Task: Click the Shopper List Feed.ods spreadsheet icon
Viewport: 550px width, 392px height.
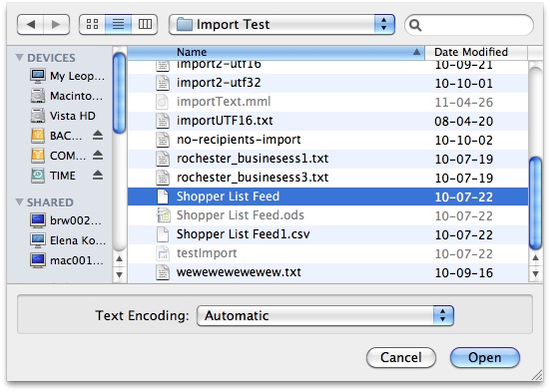Action: click(x=163, y=215)
